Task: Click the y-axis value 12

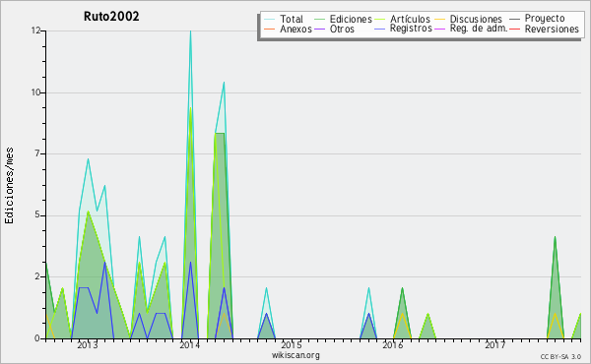Action: click(x=36, y=30)
